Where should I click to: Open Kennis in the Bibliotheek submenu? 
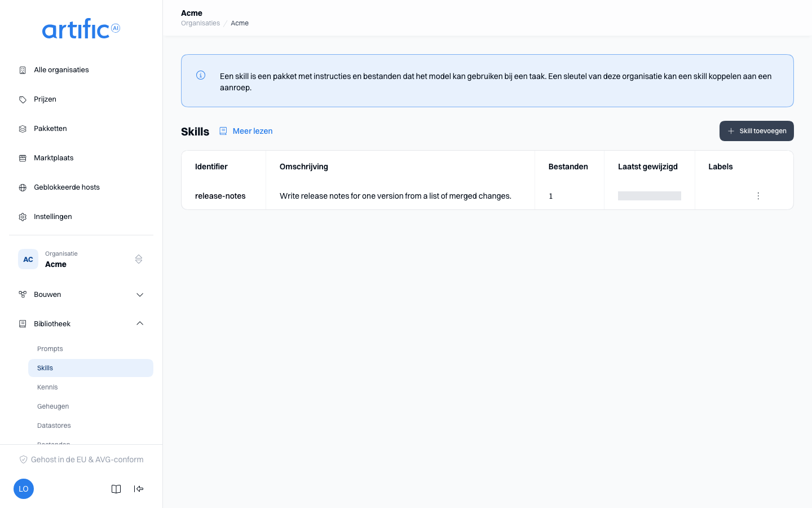[x=91, y=387]
